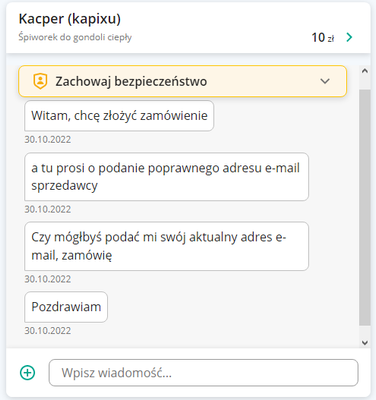The width and height of the screenshot is (376, 400).
Task: Click the scrollbar down arrow
Action: [x=365, y=343]
